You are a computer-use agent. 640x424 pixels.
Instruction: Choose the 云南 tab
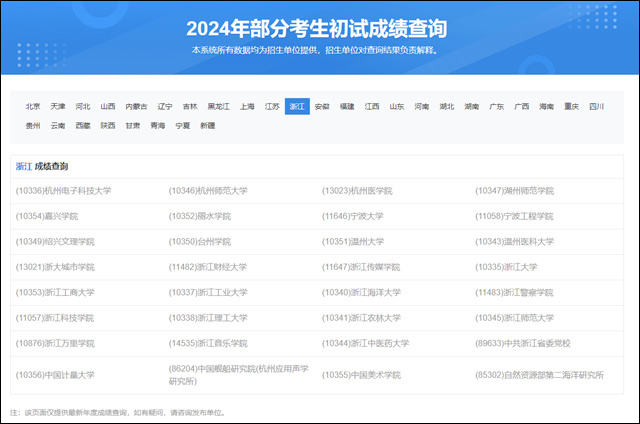58,126
